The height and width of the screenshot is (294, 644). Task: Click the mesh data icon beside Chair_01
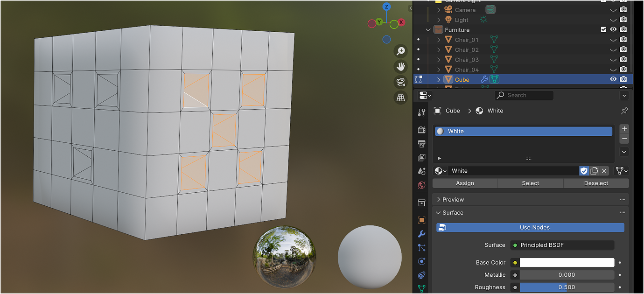tap(494, 40)
